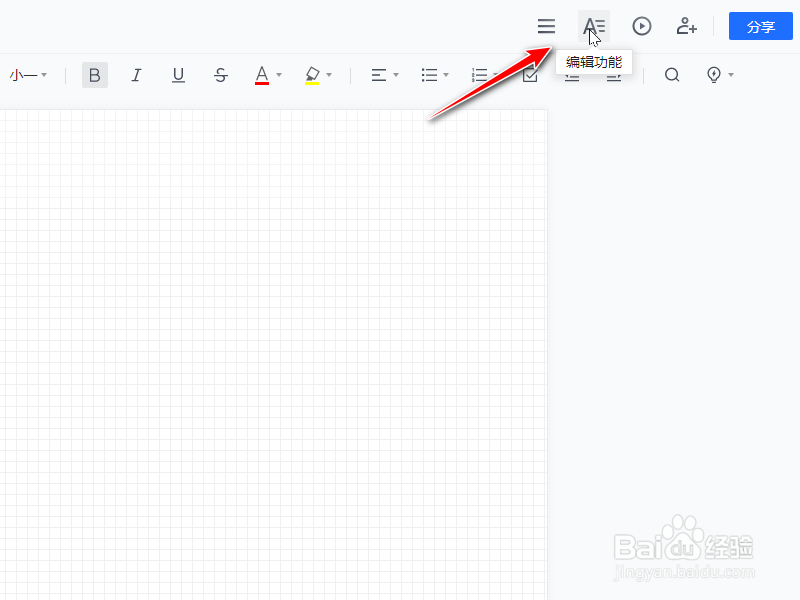This screenshot has height=600, width=800.
Task: Click the lightbulb assistant icon
Action: [x=714, y=75]
